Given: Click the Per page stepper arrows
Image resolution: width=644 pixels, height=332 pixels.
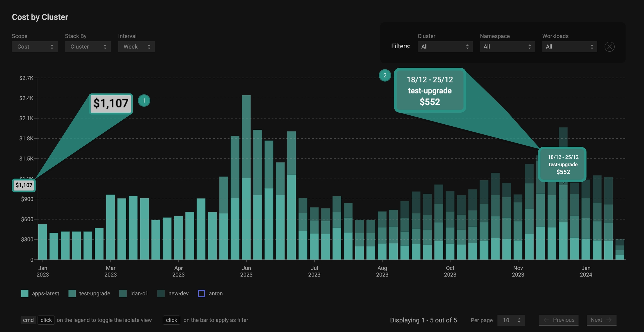Looking at the screenshot, I should [x=519, y=320].
